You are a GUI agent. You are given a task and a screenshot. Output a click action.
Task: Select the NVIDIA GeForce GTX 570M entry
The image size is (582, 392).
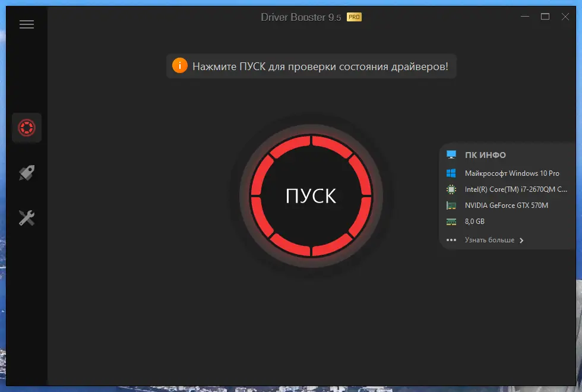pos(508,205)
